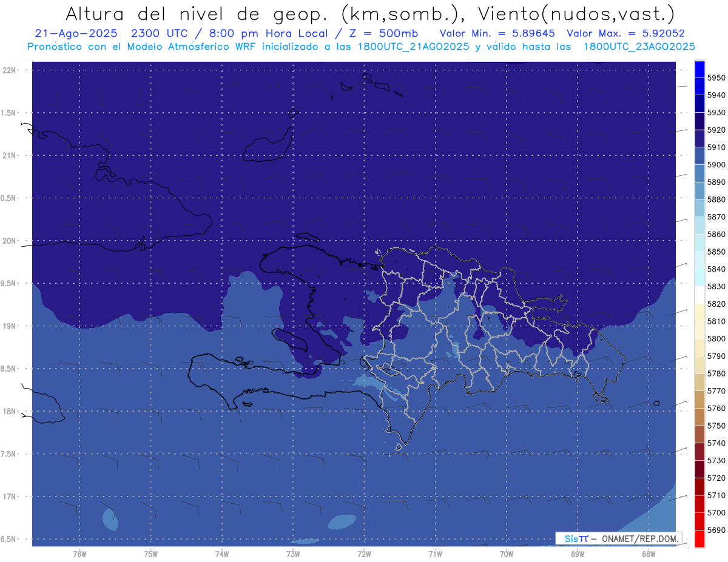Viewport: 728px width, 562px height.
Task: Click the '19N' latitude label
Action: [10, 326]
